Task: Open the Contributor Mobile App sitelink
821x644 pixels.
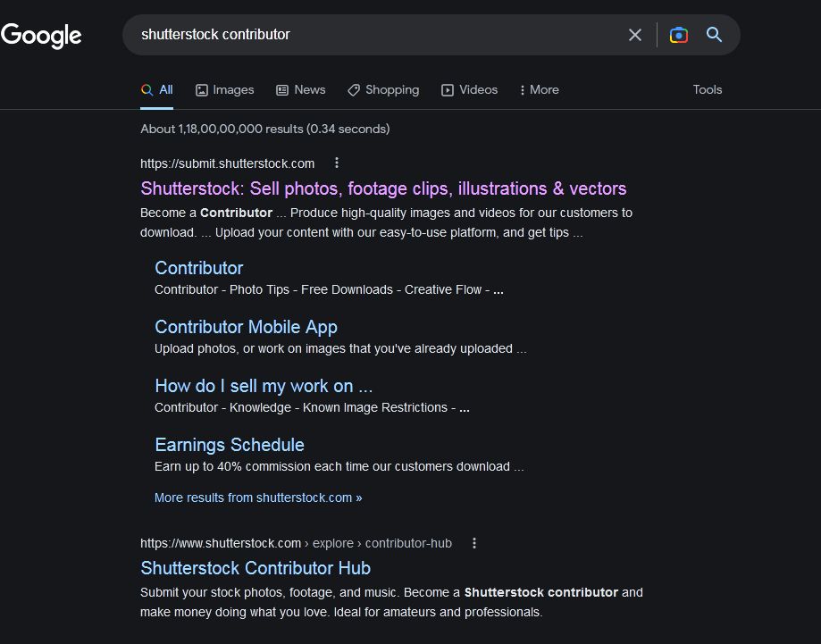Action: (246, 327)
